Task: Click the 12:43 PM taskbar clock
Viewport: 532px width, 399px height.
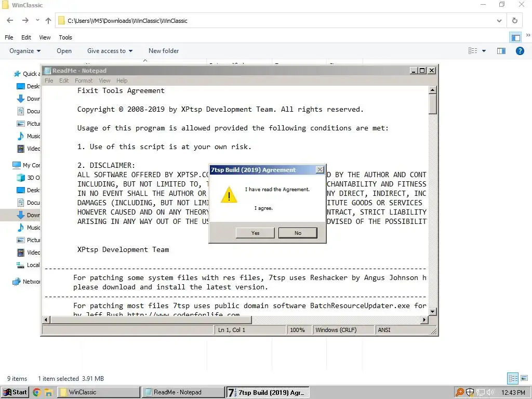Action: (513, 393)
